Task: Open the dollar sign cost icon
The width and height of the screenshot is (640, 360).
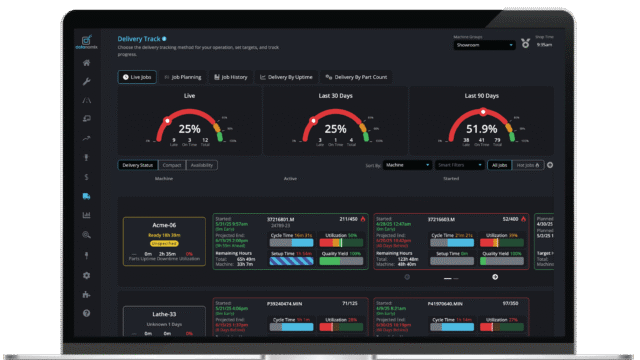Action: point(87,177)
